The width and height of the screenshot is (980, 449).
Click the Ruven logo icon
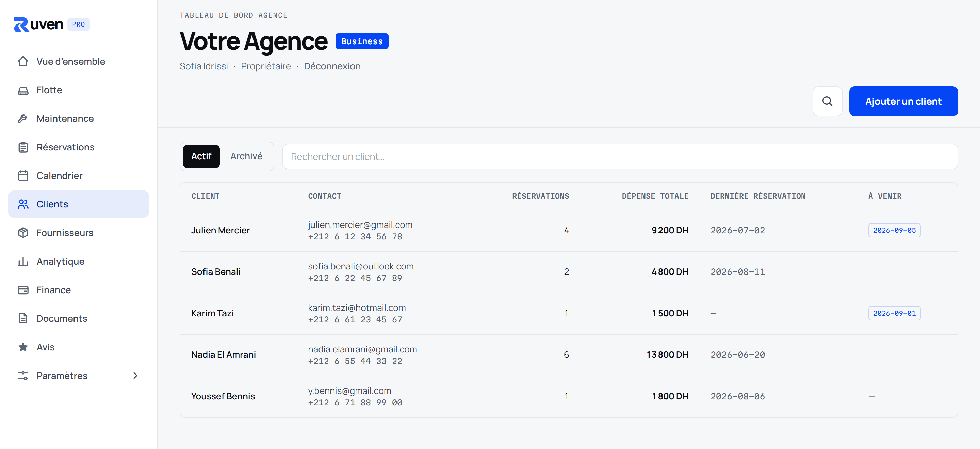(x=21, y=24)
